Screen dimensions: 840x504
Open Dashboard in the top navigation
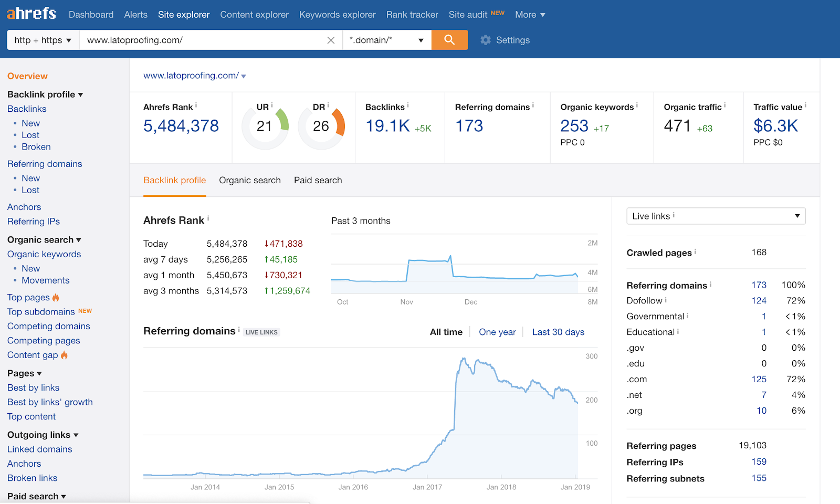91,15
